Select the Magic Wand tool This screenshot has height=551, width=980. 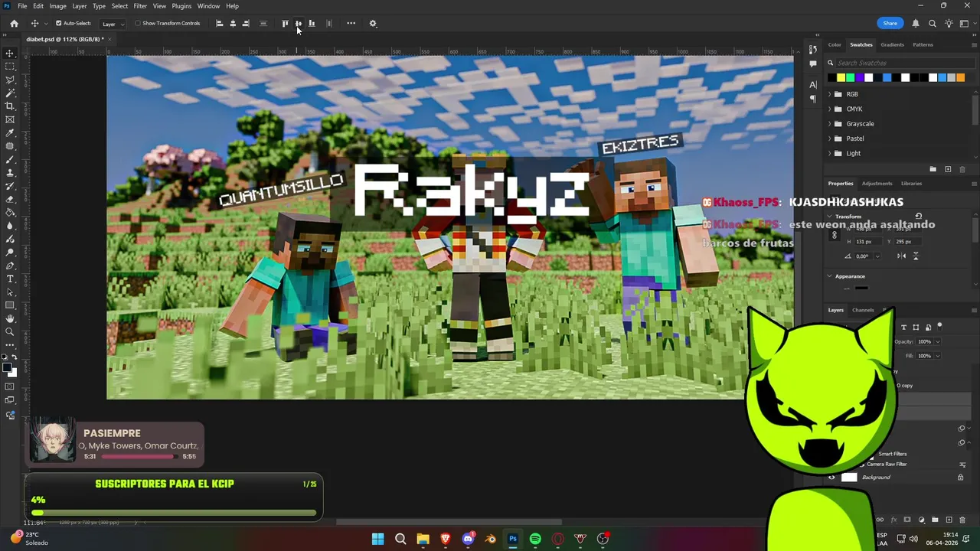[10, 93]
